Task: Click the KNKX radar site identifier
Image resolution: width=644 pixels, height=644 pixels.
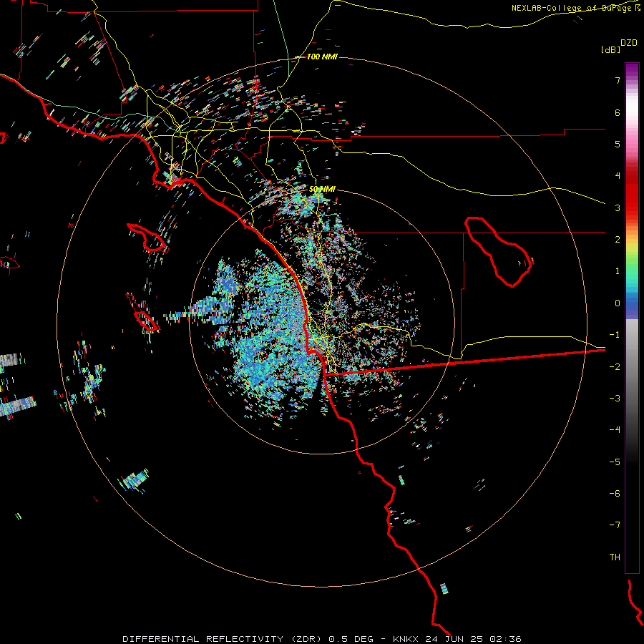Action: (406, 639)
